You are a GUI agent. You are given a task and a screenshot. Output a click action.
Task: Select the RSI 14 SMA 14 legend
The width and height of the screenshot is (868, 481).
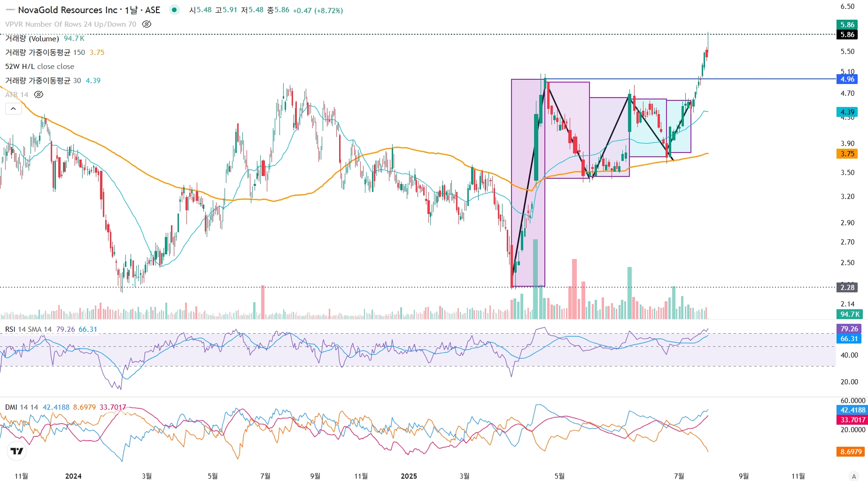tap(28, 329)
